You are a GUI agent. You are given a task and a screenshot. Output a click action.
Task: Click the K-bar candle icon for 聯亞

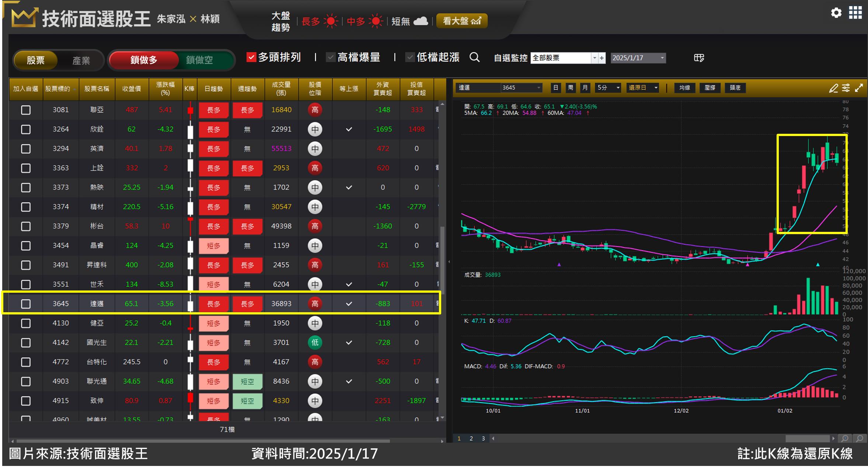(190, 110)
